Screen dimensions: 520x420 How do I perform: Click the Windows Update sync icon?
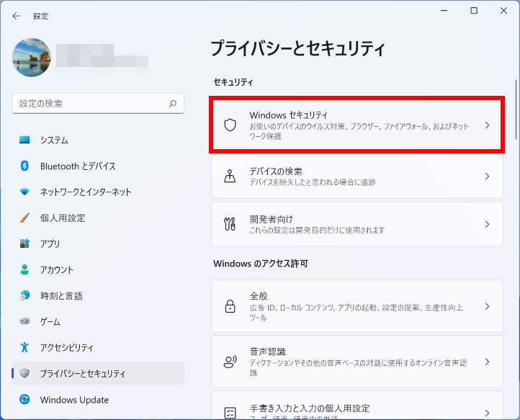24,399
